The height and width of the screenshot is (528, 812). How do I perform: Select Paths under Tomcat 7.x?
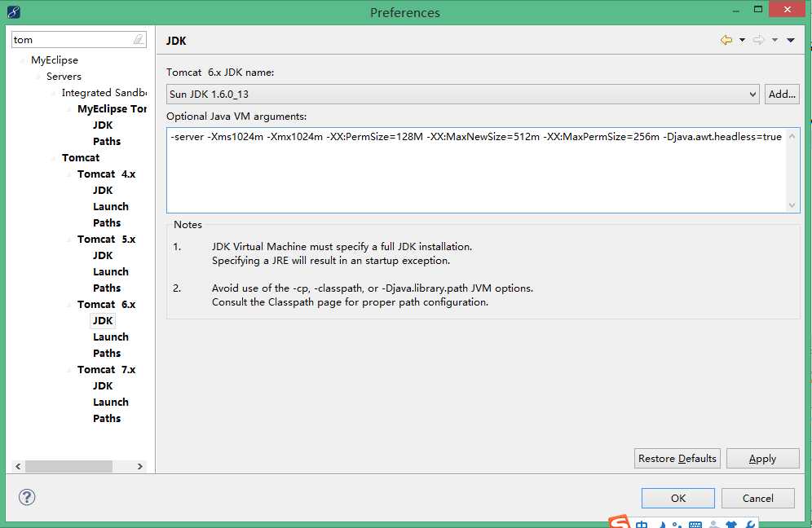click(x=107, y=419)
